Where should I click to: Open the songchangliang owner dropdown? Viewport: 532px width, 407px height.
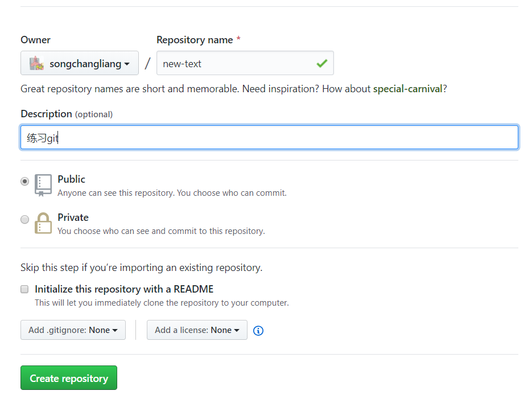80,63
